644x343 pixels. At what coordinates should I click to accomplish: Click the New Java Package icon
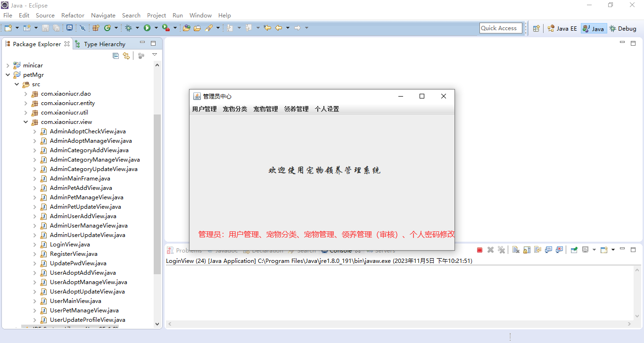point(96,28)
